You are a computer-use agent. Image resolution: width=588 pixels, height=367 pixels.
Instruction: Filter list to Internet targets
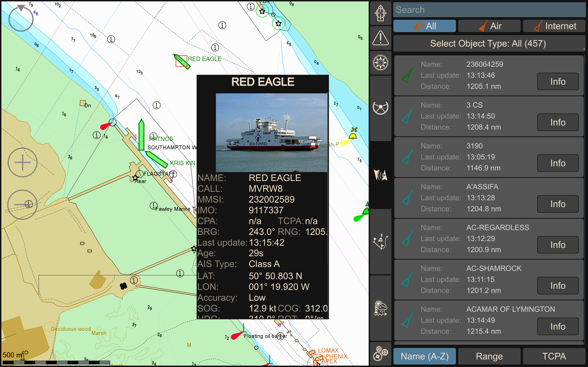554,26
